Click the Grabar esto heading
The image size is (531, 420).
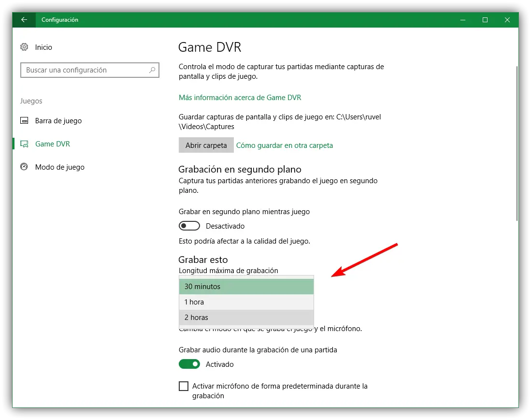pyautogui.click(x=203, y=260)
